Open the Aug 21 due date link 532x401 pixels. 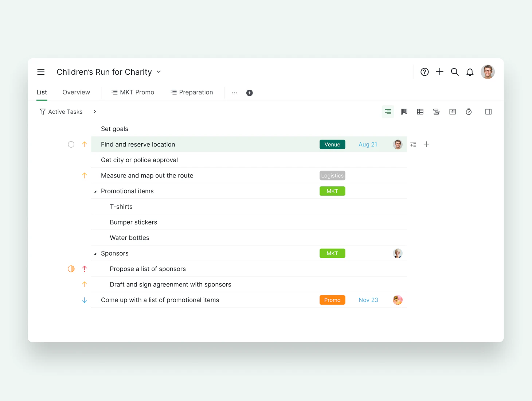[x=368, y=144]
